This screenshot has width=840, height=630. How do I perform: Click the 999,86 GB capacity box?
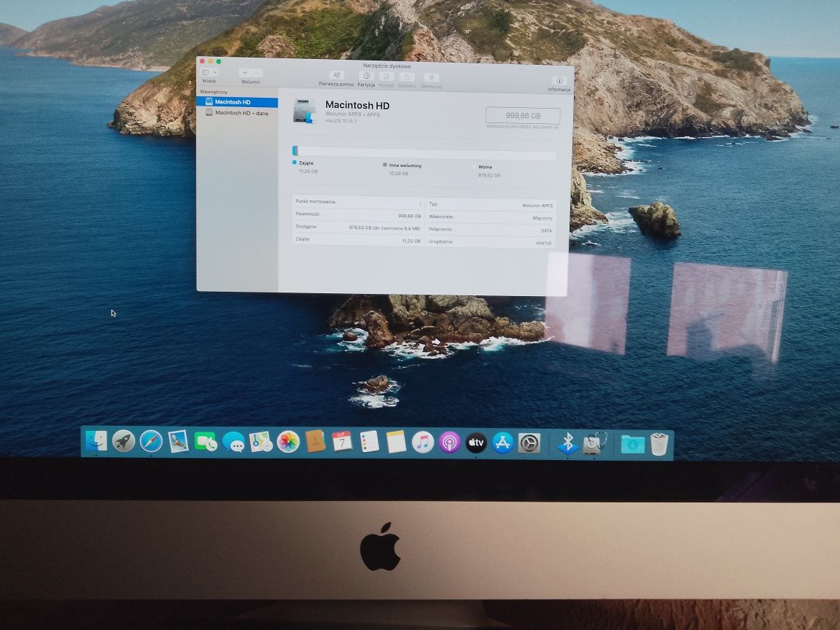pos(523,116)
